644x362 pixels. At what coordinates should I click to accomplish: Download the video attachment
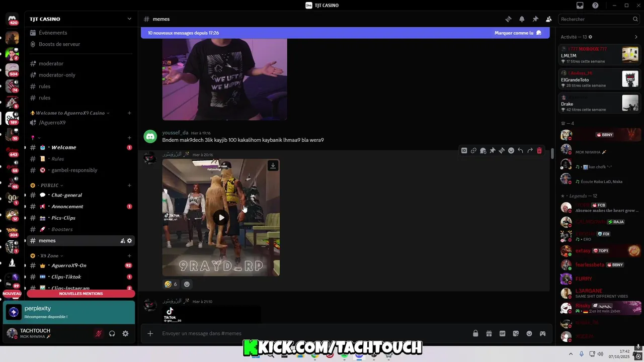click(273, 165)
